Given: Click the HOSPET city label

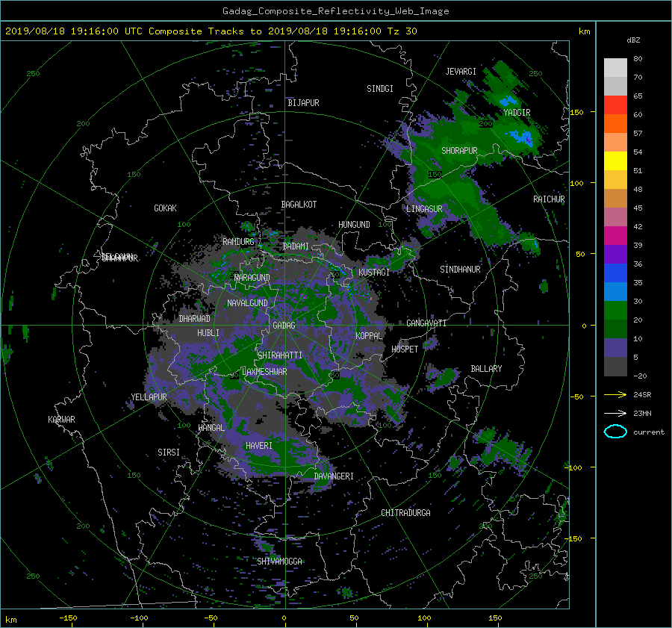Looking at the screenshot, I should tap(405, 349).
